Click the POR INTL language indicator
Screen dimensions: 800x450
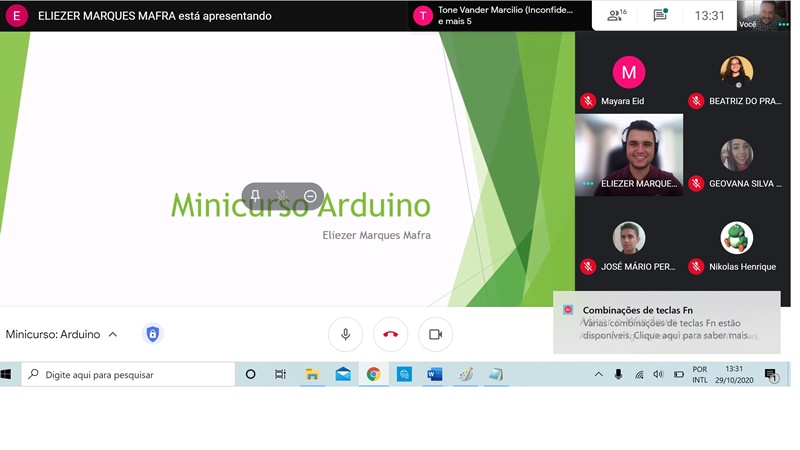click(700, 374)
